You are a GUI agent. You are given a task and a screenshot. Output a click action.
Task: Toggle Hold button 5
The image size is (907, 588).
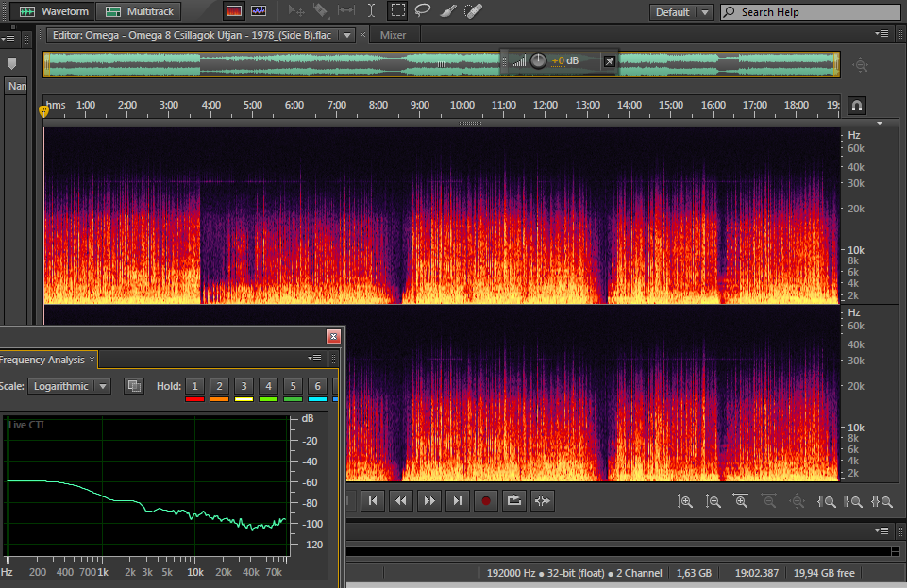coord(294,386)
